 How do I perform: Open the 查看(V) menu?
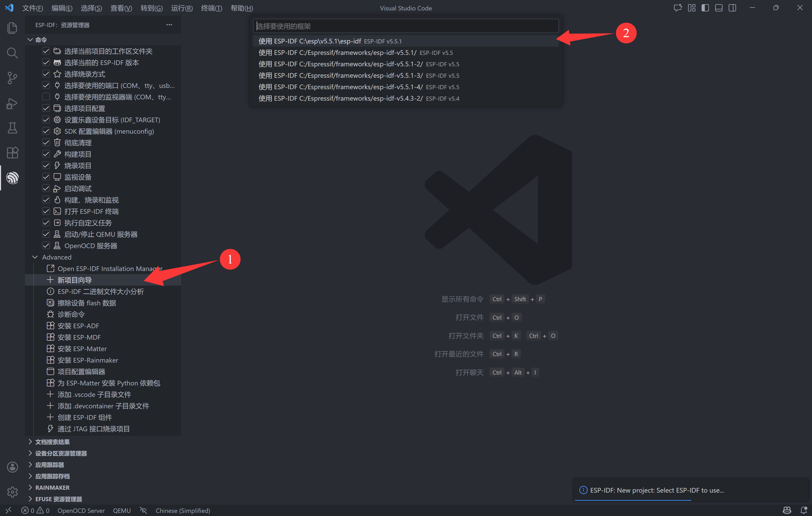121,8
